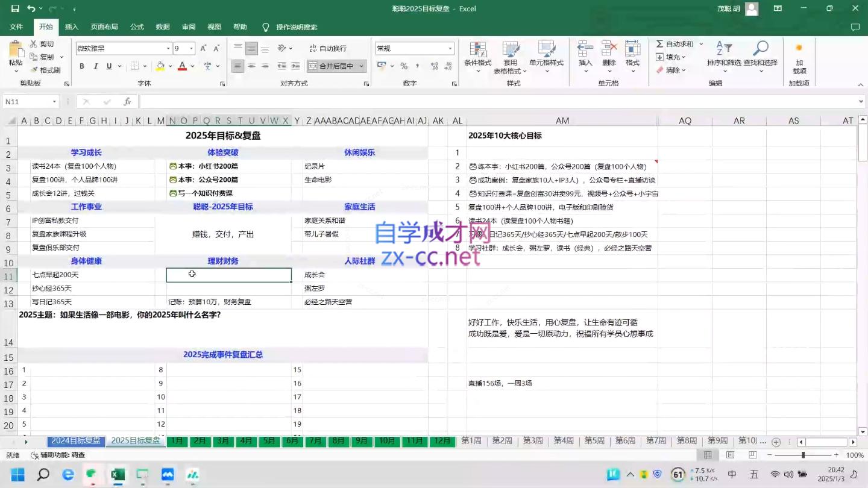Viewport: 868px width, 488px height.
Task: Open the font size dropdown
Action: (x=192, y=48)
